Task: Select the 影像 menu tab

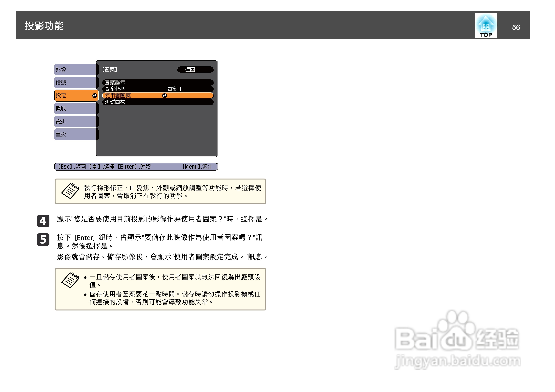Action: 75,70
